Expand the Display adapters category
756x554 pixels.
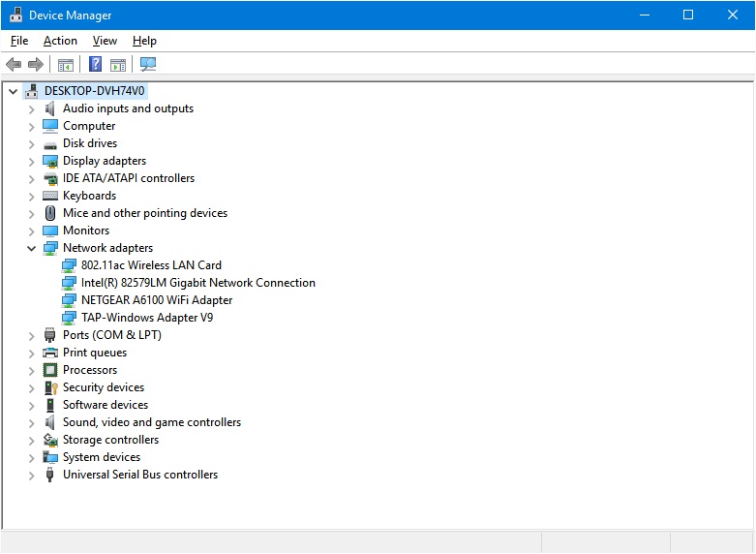tap(31, 162)
